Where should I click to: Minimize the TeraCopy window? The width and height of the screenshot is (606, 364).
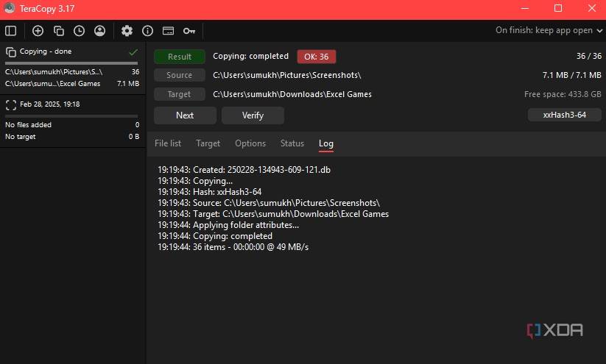point(525,8)
